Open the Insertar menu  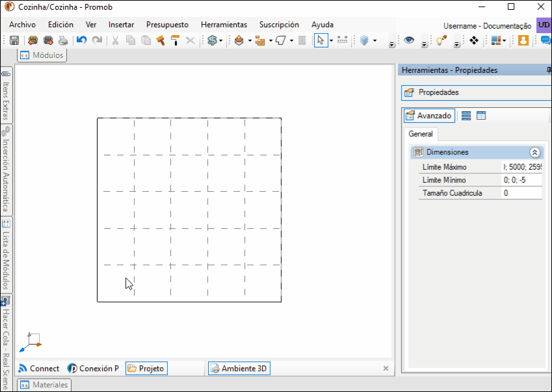coord(121,25)
